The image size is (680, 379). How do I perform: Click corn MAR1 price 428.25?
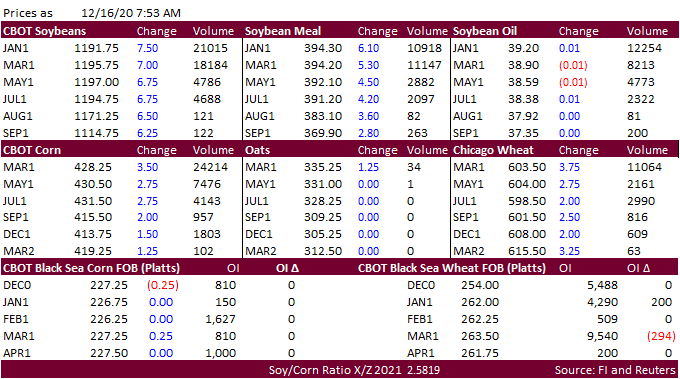tap(93, 167)
